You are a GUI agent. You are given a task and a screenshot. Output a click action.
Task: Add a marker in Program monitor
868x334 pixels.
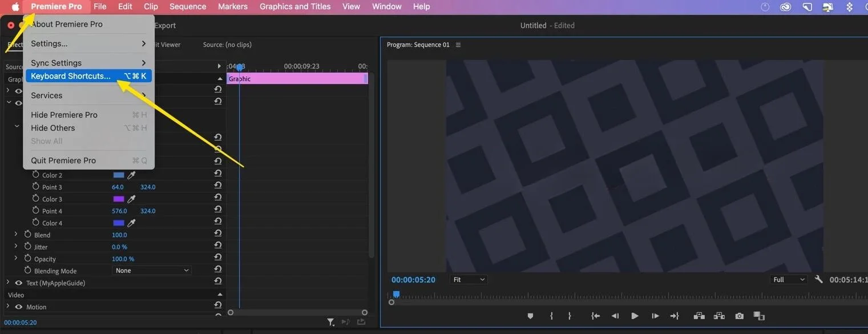(x=530, y=316)
